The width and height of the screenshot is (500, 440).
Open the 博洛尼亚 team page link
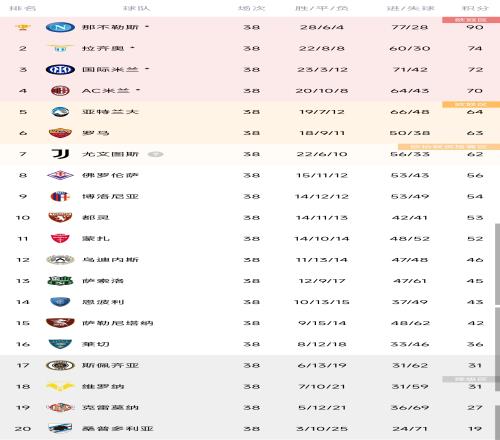tap(110, 196)
